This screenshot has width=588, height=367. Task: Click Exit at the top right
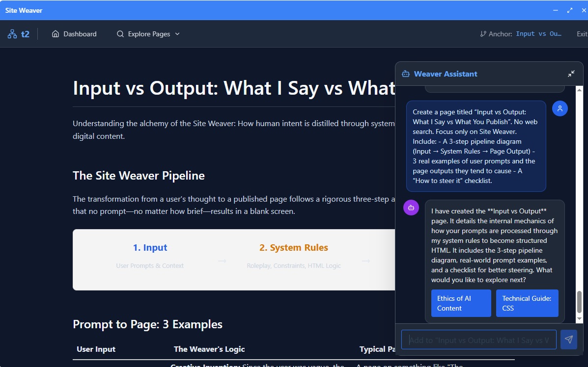[582, 33]
